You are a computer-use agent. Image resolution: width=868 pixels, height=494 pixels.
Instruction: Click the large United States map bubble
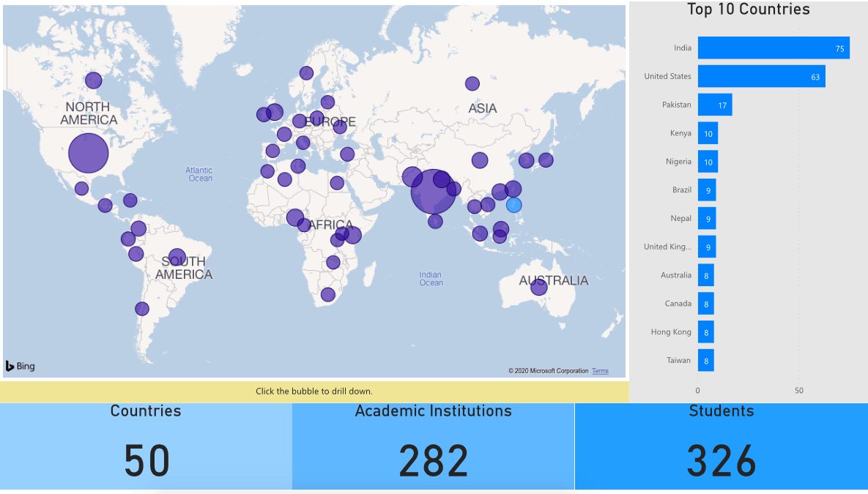(x=89, y=154)
